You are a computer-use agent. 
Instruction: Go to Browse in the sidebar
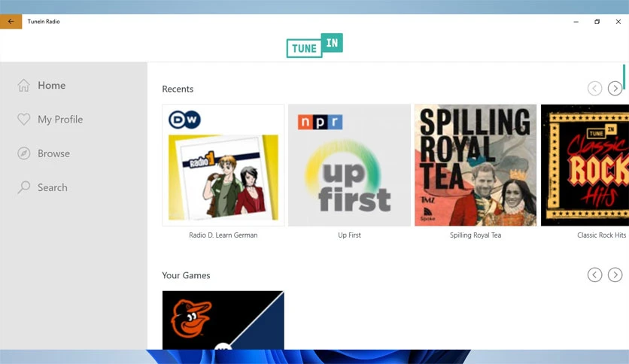click(53, 153)
